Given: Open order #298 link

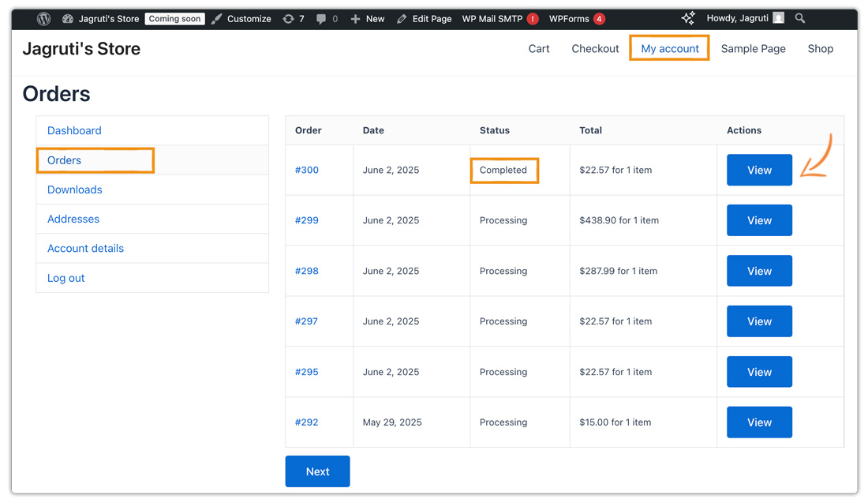Looking at the screenshot, I should point(307,271).
